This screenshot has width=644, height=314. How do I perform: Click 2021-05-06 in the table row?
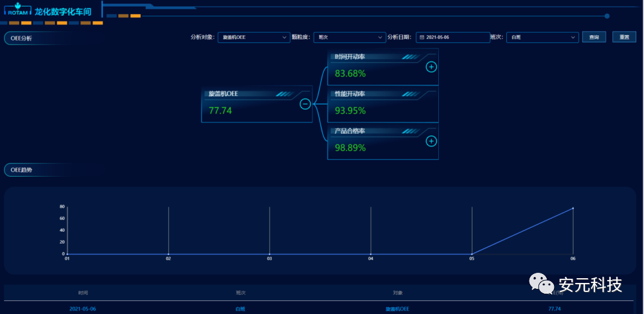tap(82, 309)
